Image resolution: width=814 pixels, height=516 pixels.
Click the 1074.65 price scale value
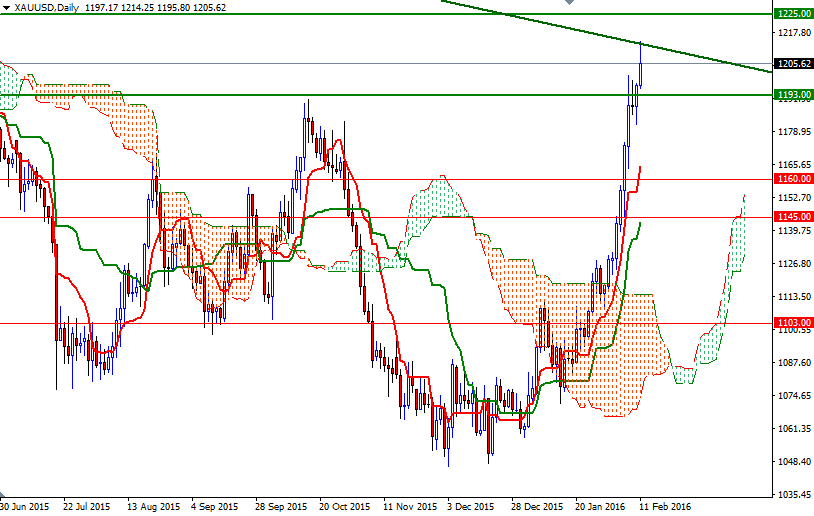pos(794,396)
